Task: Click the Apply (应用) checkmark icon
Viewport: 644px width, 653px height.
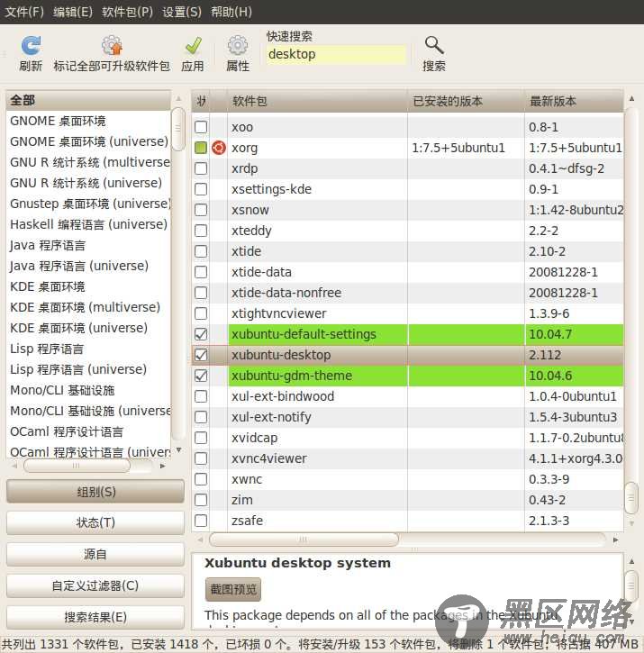Action: coord(193,45)
